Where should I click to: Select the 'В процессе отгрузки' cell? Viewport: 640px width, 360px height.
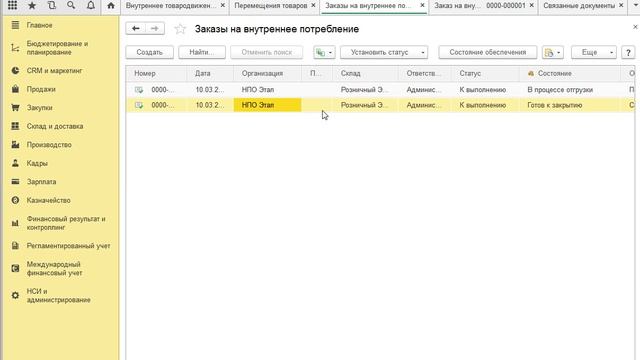(x=569, y=89)
